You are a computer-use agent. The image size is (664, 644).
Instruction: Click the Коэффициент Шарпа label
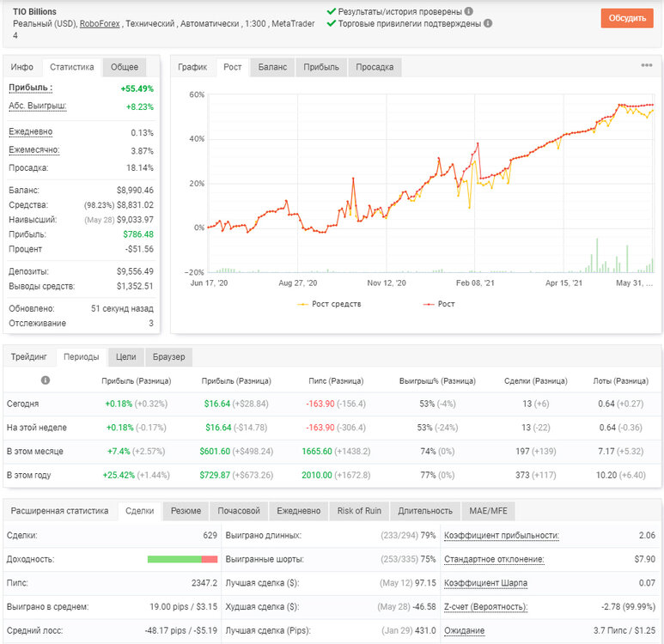pos(485,583)
